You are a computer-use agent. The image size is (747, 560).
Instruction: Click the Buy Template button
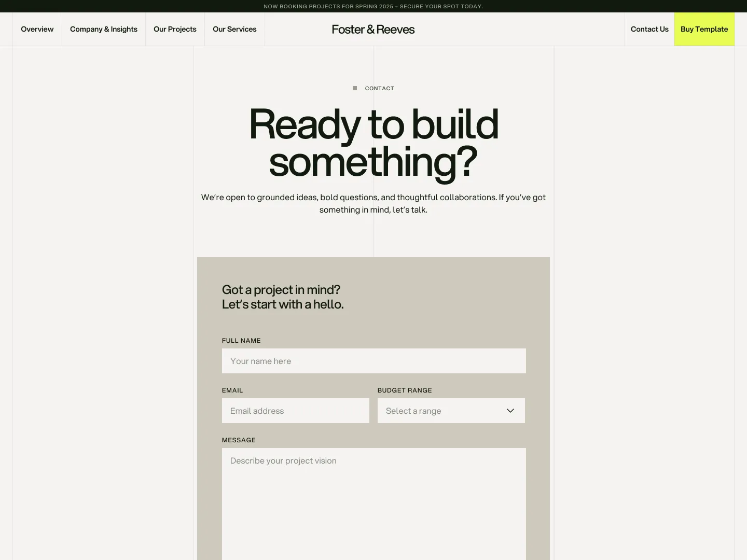coord(704,29)
